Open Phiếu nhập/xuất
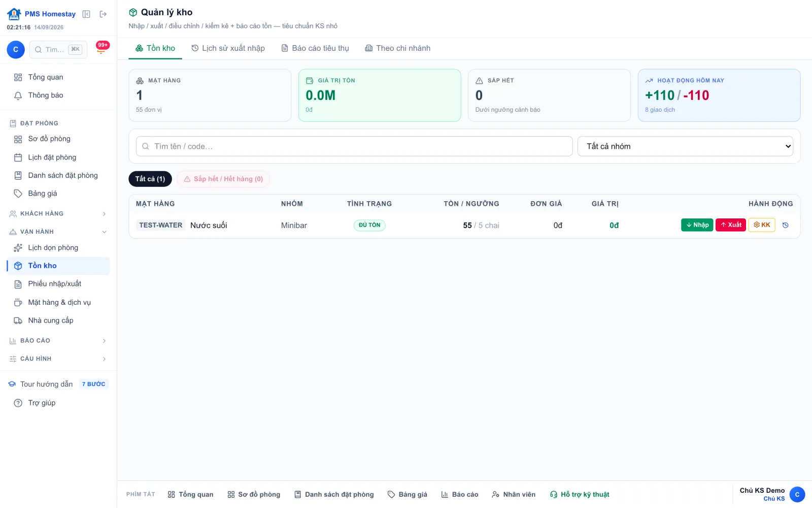Viewport: 812px width, 508px height. click(x=58, y=284)
